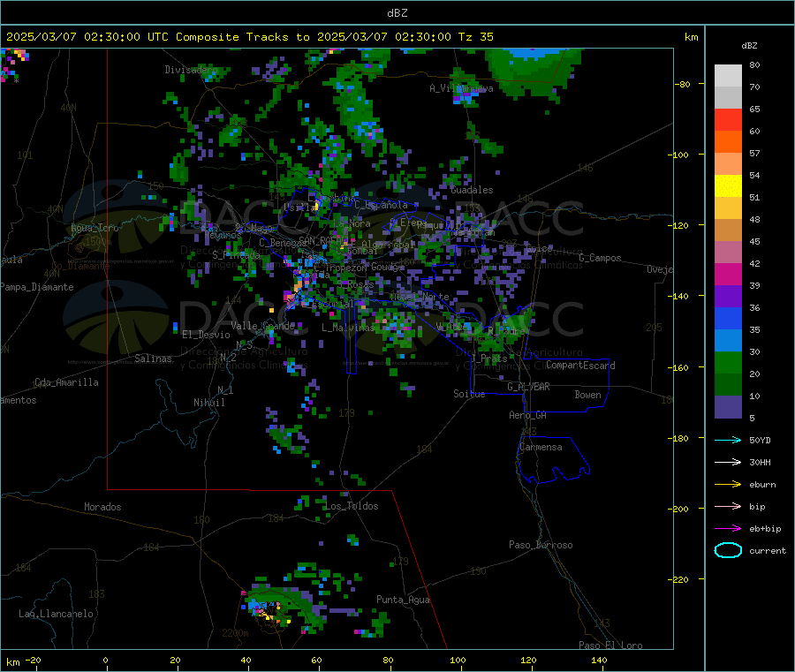Select the yellow 51-54 dBZ legend swatch
Screen dimensions: 795x672
click(x=728, y=186)
